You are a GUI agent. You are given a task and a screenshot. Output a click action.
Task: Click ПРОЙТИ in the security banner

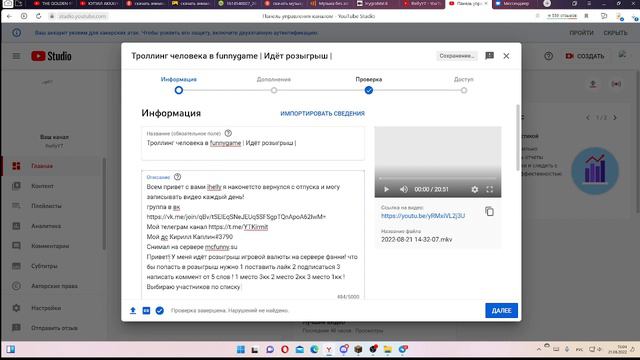(x=581, y=33)
